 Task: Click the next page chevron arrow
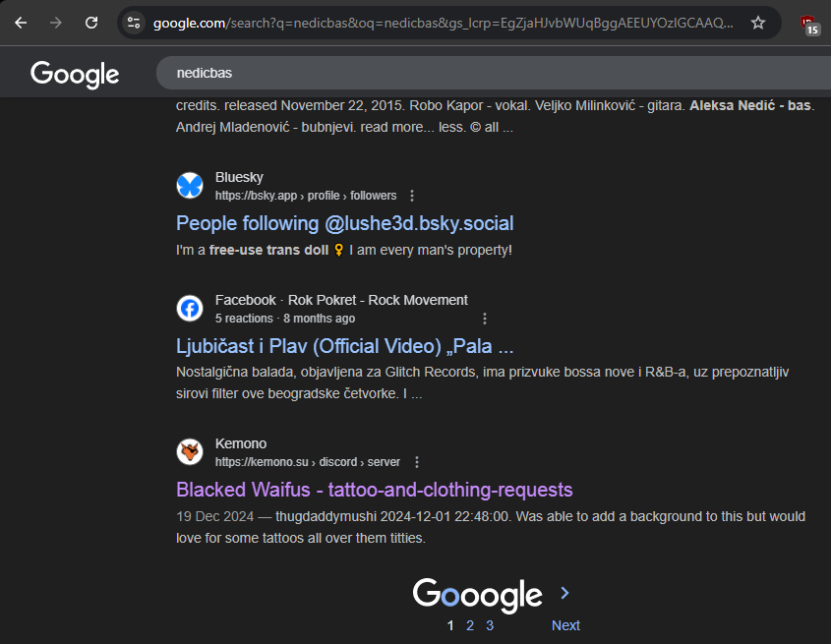pyautogui.click(x=564, y=593)
